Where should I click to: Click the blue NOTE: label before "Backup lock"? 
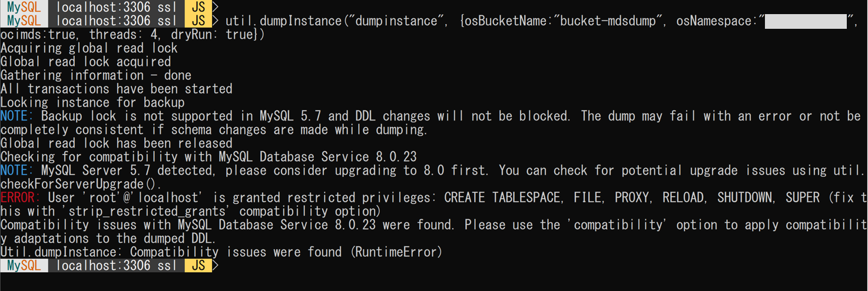(17, 116)
